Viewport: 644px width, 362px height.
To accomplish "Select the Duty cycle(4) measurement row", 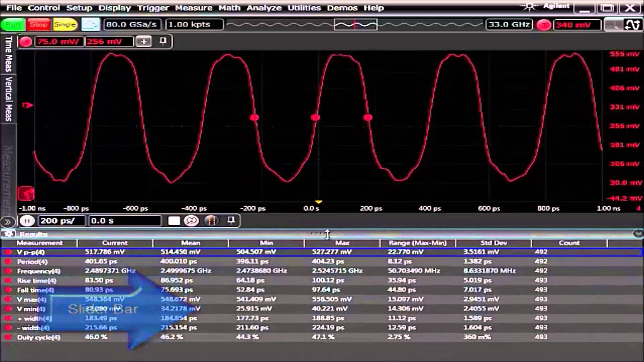I will point(322,337).
